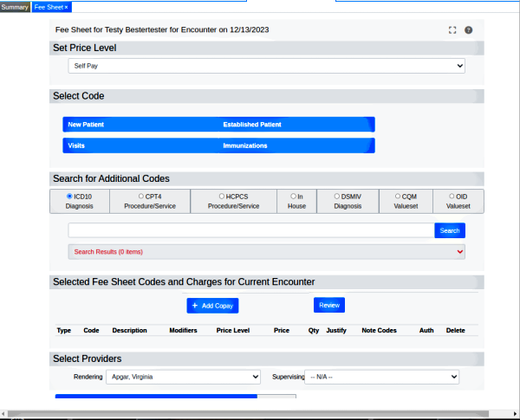Select the CQM Valueset radio option
Screen dimensions: 520x420
click(x=398, y=197)
